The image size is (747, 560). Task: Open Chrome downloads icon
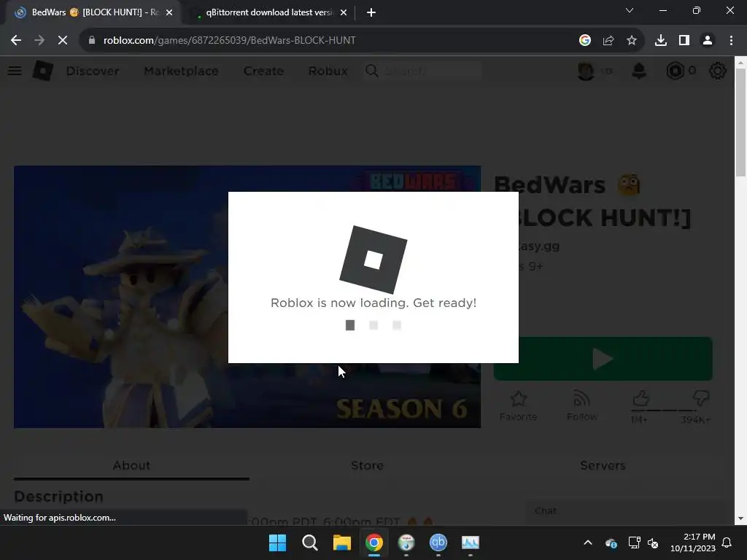click(661, 41)
